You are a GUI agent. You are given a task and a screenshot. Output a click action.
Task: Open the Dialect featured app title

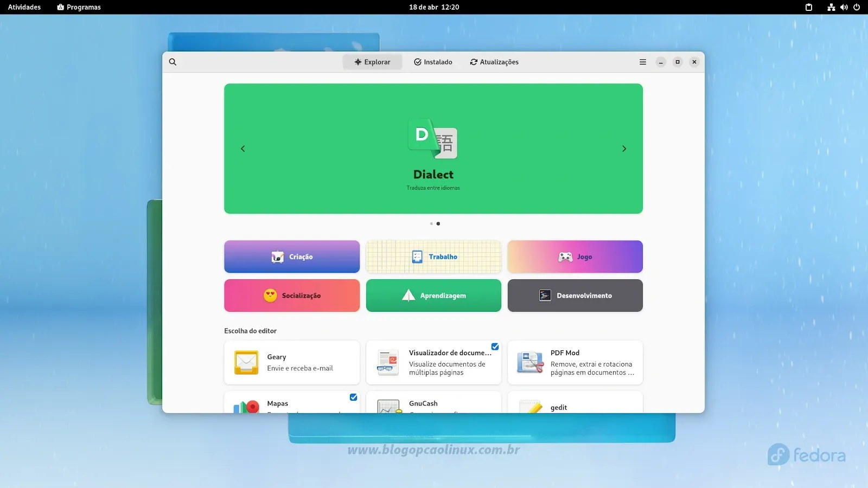(433, 175)
